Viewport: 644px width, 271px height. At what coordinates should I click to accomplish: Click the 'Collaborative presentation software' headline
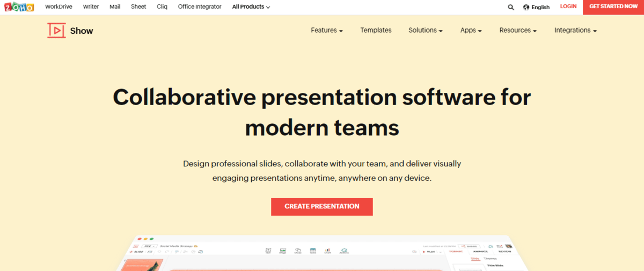click(x=322, y=113)
